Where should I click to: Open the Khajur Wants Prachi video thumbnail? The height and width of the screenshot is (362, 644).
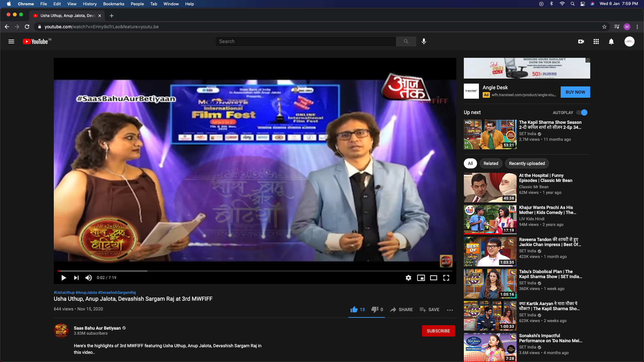(490, 219)
